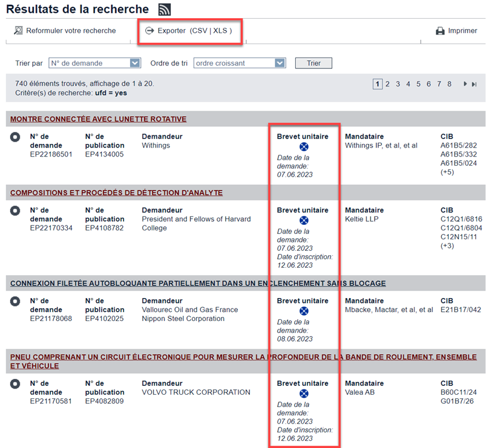
Task: Click the unitary patent icon for Withings
Action: tap(304, 147)
